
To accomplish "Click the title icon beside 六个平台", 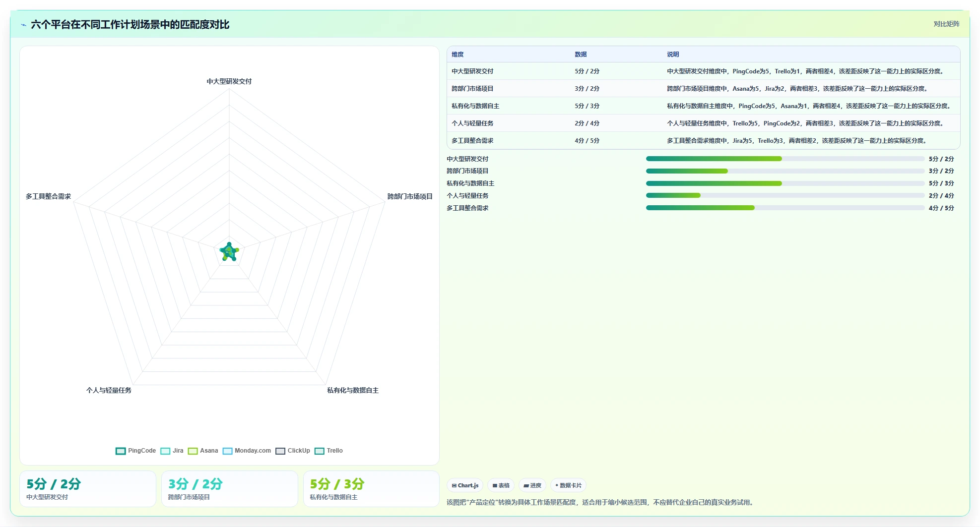I will point(23,25).
